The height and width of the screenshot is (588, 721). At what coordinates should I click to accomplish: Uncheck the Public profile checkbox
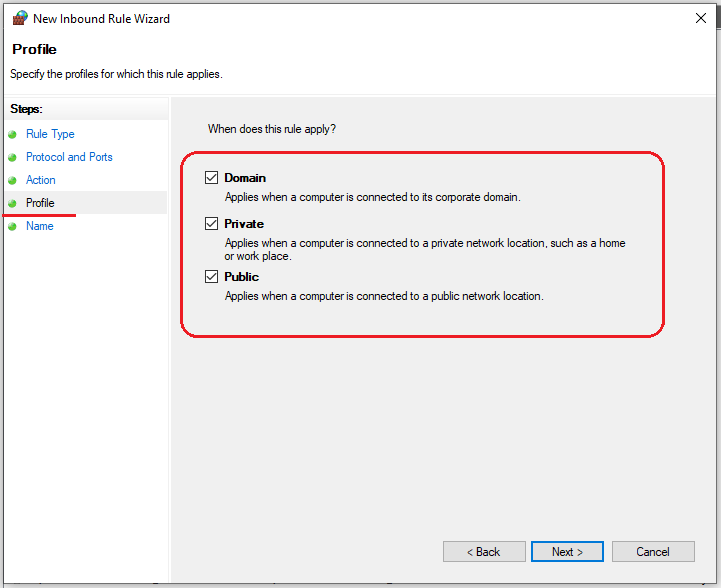point(211,277)
